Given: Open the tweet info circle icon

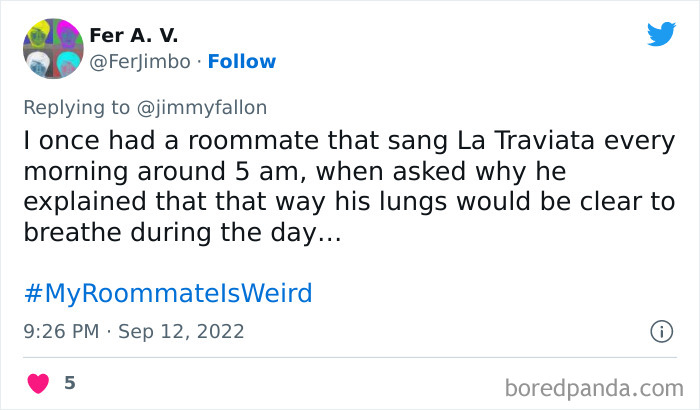Looking at the screenshot, I should click(x=660, y=330).
